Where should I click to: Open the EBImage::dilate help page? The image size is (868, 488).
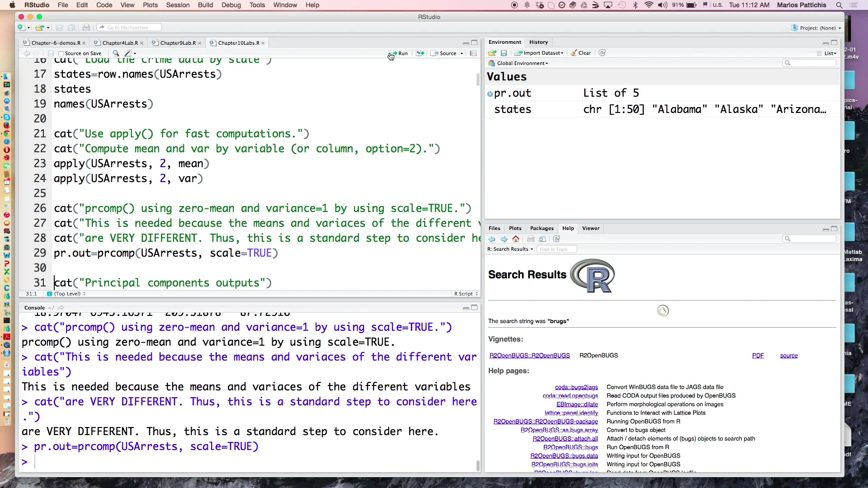(x=577, y=404)
